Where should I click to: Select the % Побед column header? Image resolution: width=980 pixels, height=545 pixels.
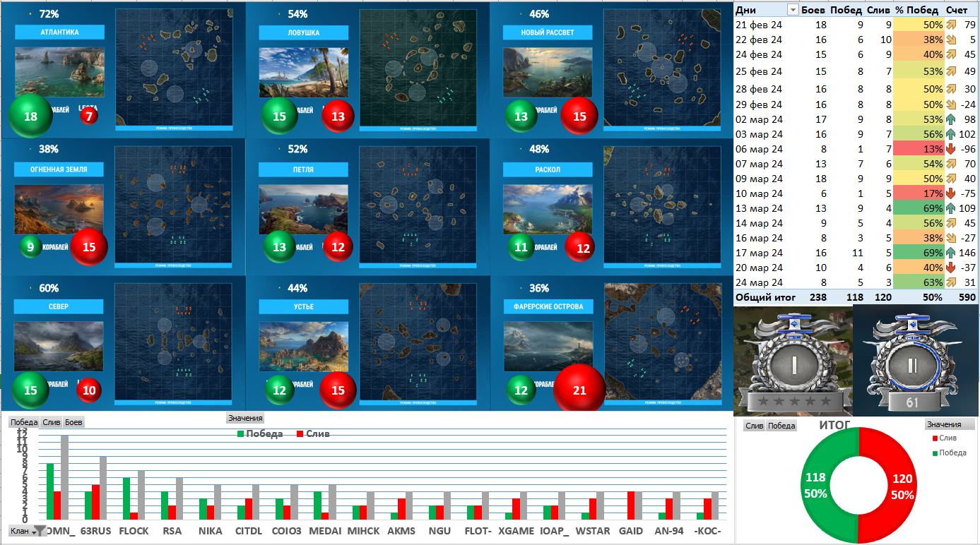[916, 10]
